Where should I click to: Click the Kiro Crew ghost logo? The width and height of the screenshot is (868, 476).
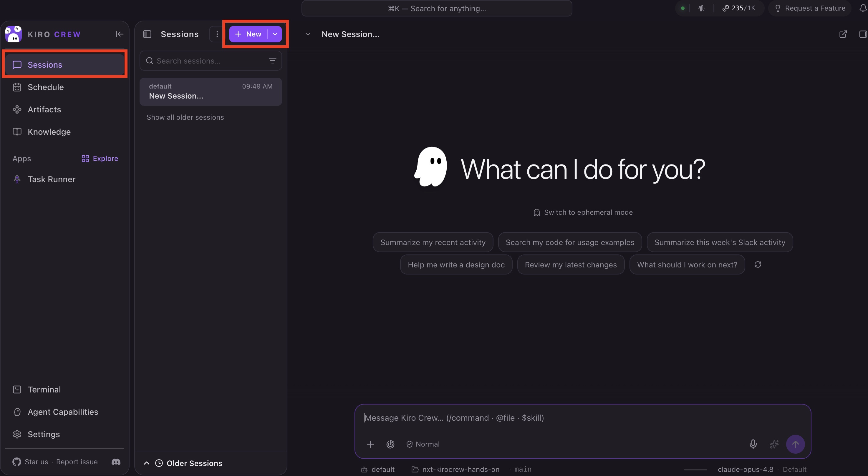point(14,34)
